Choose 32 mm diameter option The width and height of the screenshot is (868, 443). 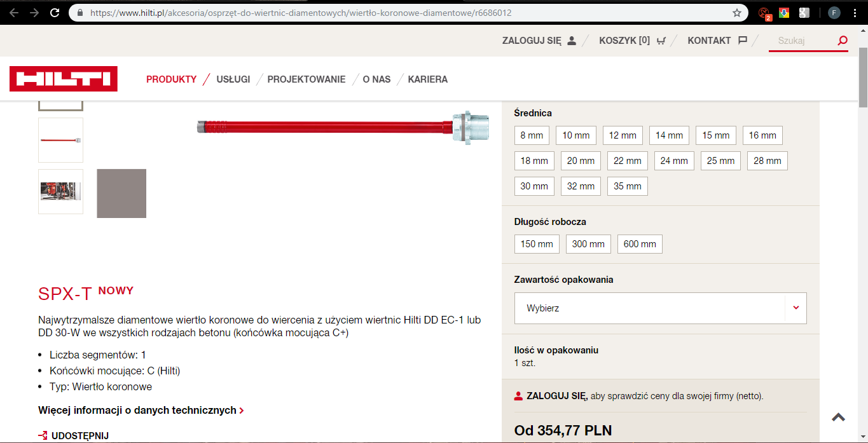pyautogui.click(x=581, y=186)
